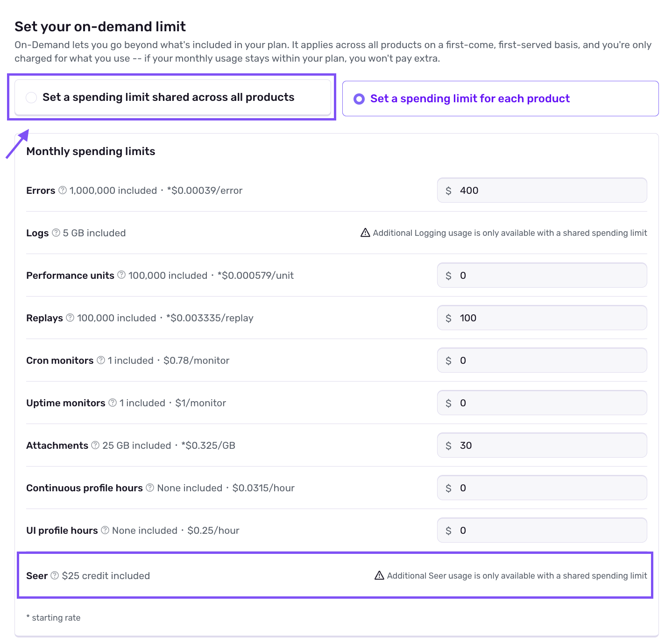Select the per-product spending limit radio option
The width and height of the screenshot is (665, 644).
(359, 99)
